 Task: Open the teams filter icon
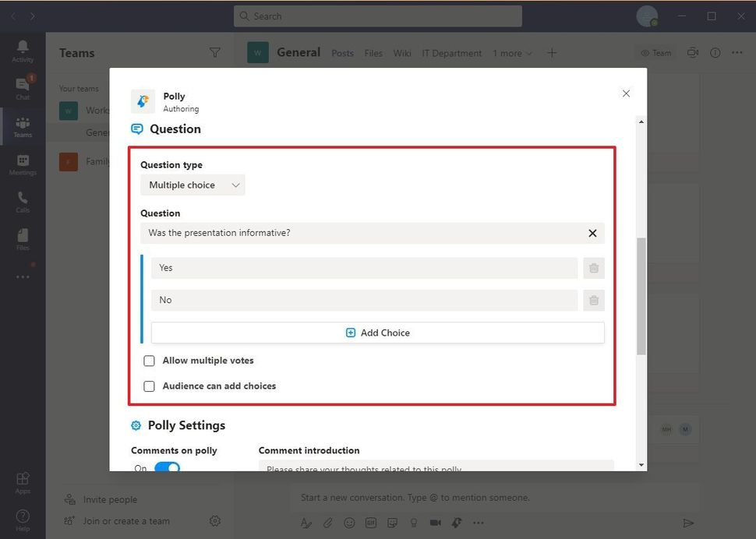[x=215, y=52]
